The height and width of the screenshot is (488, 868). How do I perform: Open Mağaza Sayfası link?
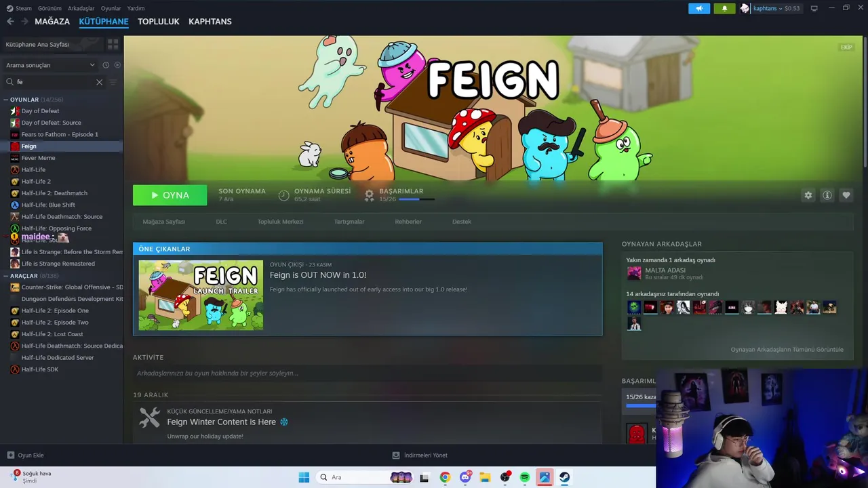(x=164, y=222)
